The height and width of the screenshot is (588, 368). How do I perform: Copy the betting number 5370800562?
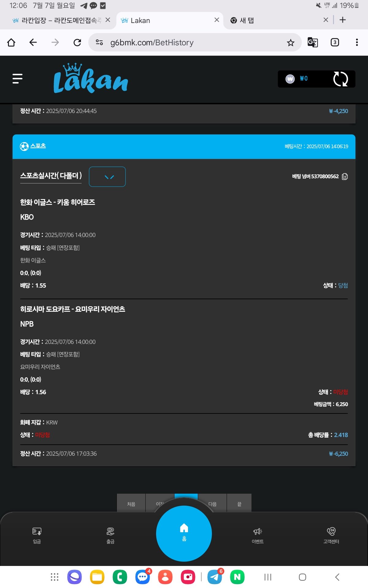click(x=345, y=177)
